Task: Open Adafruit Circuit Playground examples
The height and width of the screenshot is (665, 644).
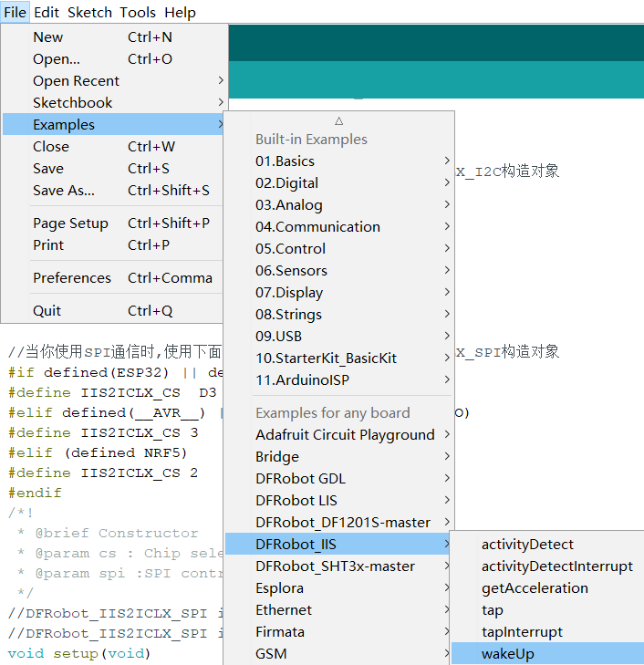Action: (339, 435)
